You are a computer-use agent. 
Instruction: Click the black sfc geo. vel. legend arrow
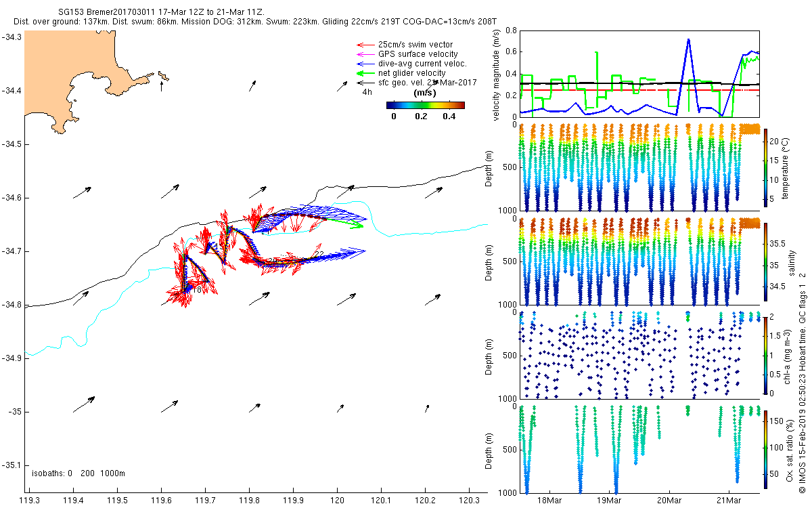[365, 83]
